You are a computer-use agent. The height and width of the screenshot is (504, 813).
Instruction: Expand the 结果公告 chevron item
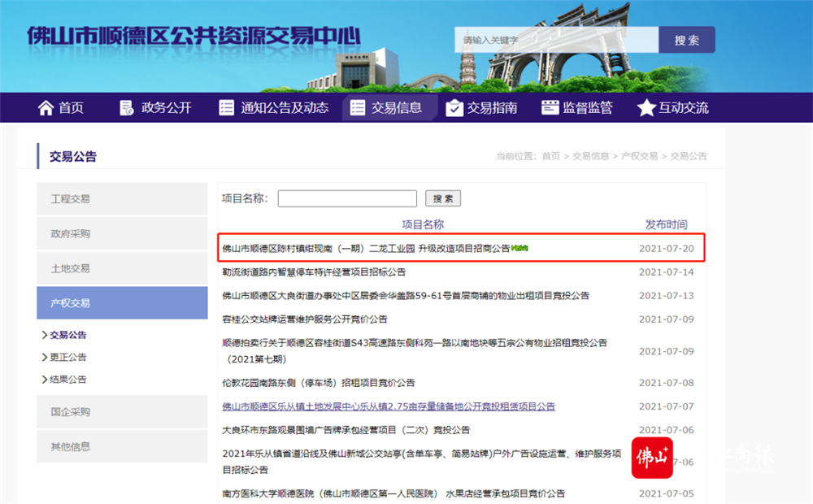coord(45,380)
